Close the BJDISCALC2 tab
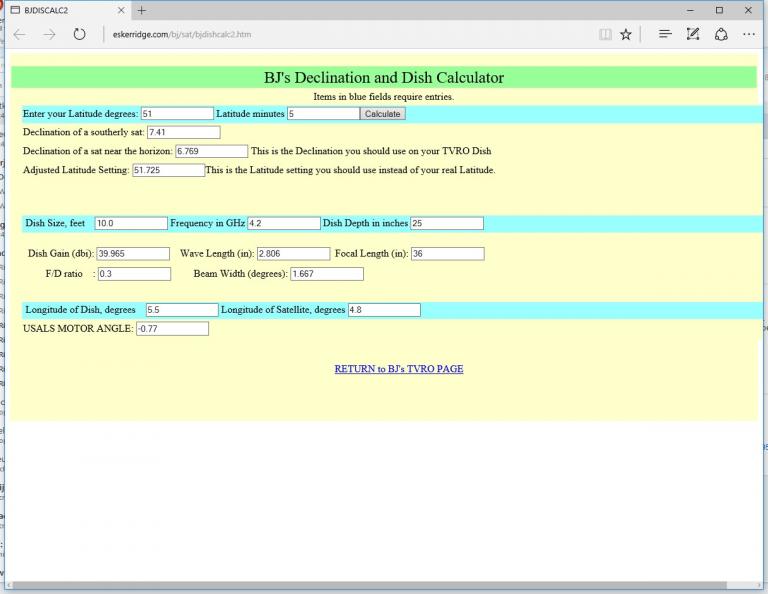 point(122,10)
